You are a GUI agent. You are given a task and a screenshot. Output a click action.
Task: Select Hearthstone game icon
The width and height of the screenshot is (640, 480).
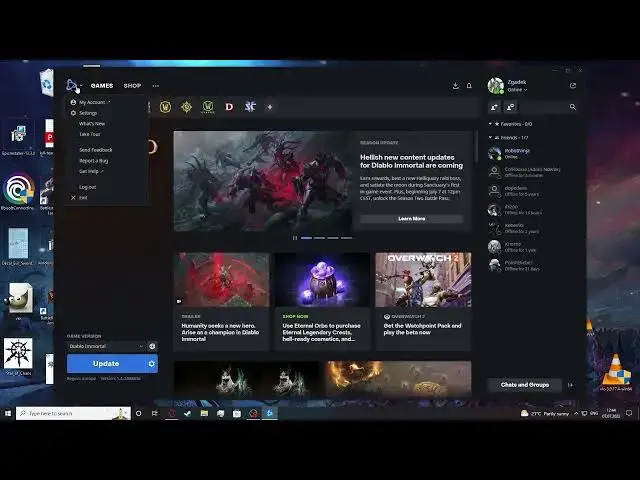187,107
